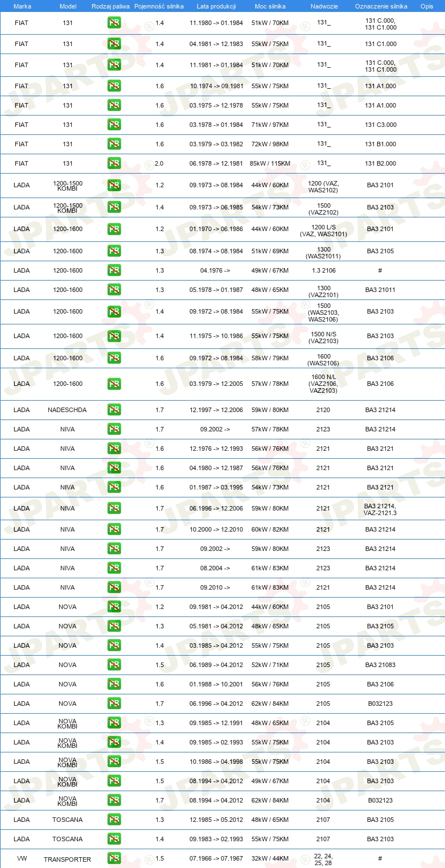This screenshot has width=445, height=868.
Task: Click the fuel icon in the NOVA 52kW / 71KM row
Action: click(x=114, y=665)
